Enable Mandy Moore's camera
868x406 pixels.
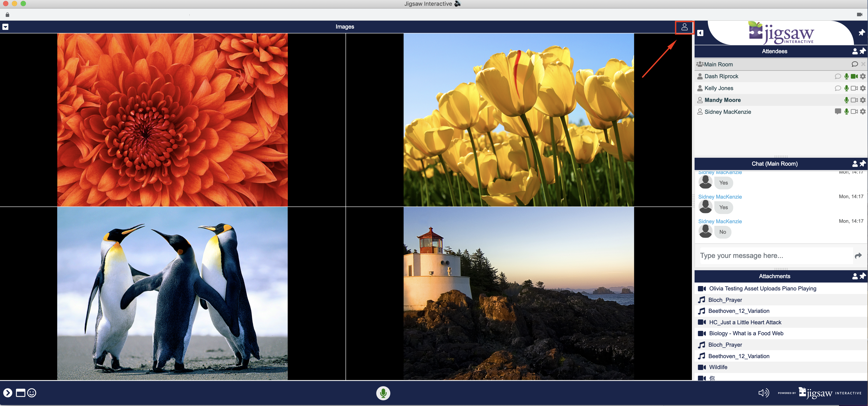[854, 100]
